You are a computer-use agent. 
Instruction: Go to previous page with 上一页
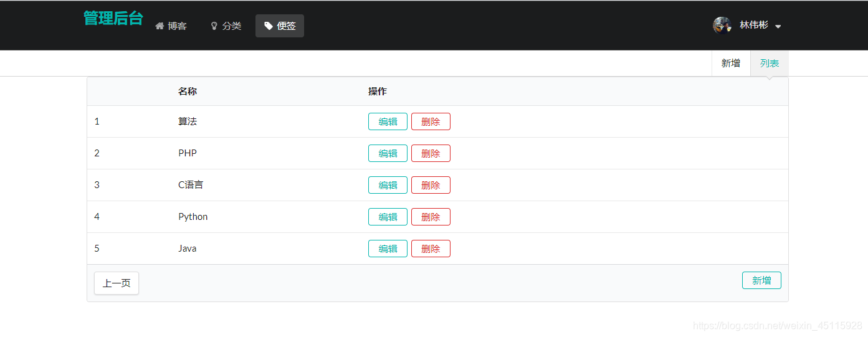tap(117, 283)
